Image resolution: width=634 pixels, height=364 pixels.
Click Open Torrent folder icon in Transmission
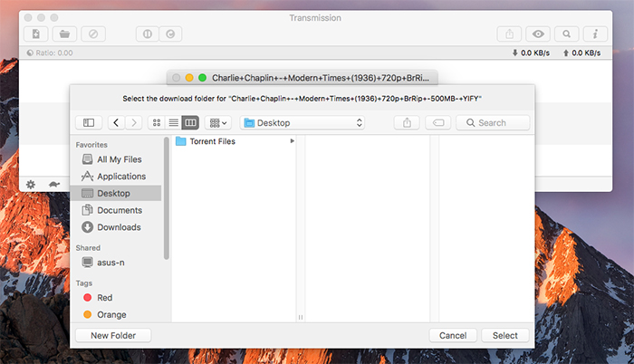tap(64, 34)
